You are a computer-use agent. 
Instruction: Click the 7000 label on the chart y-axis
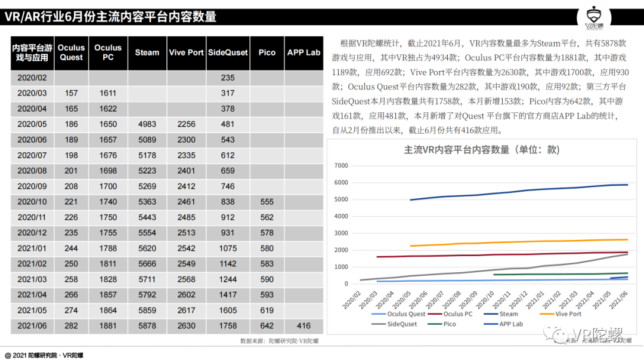pos(341,165)
